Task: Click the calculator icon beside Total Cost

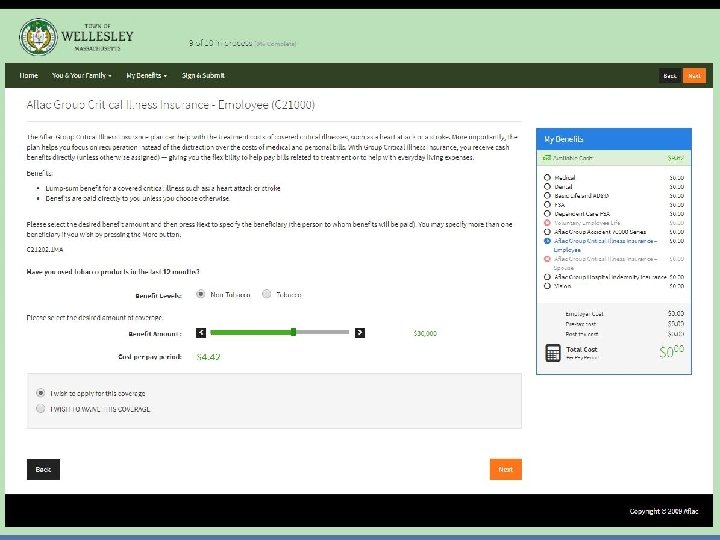Action: pyautogui.click(x=553, y=353)
